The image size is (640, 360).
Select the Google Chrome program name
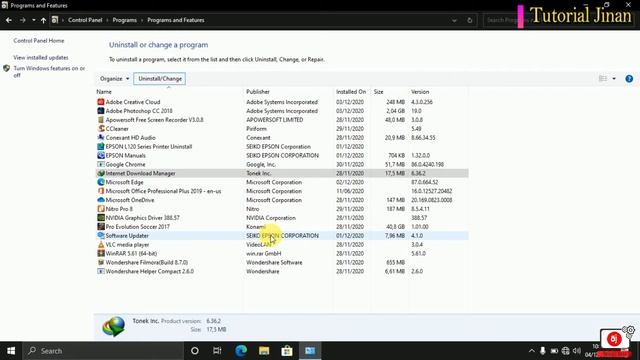(x=125, y=164)
